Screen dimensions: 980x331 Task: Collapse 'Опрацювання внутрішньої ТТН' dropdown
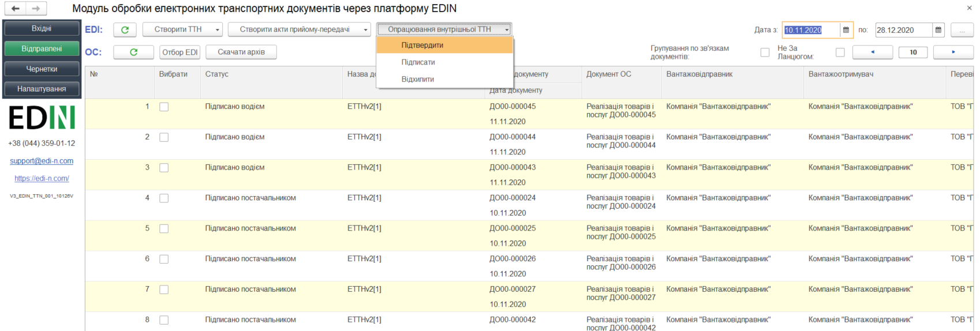[x=444, y=29]
